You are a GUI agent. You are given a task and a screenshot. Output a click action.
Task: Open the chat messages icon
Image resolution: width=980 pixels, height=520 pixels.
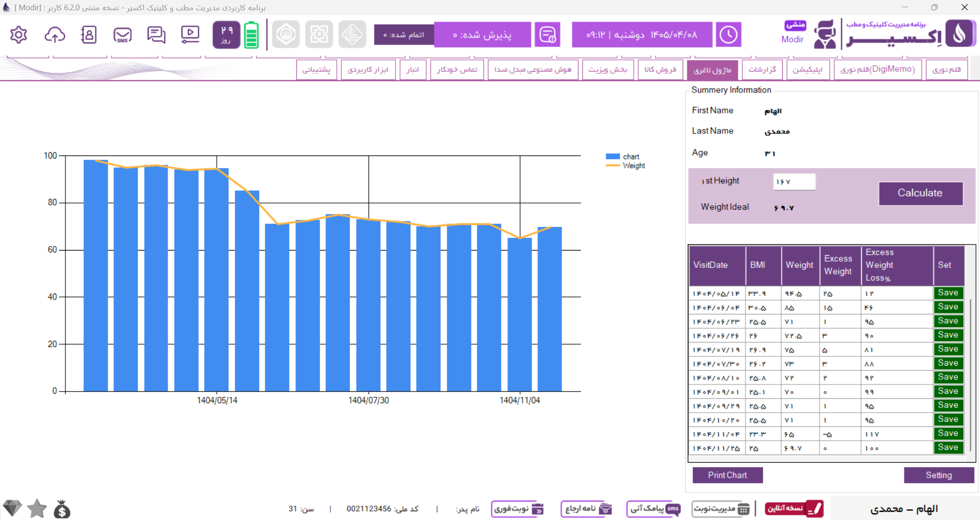click(x=156, y=35)
